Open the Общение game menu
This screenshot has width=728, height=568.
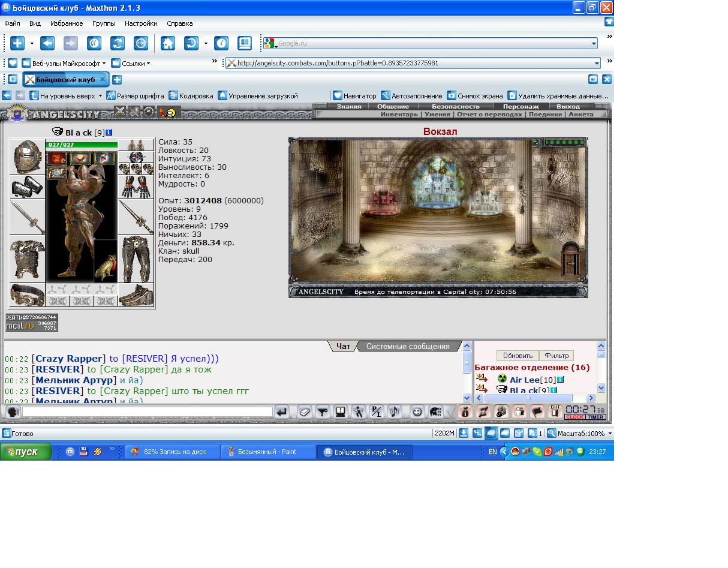pos(393,106)
